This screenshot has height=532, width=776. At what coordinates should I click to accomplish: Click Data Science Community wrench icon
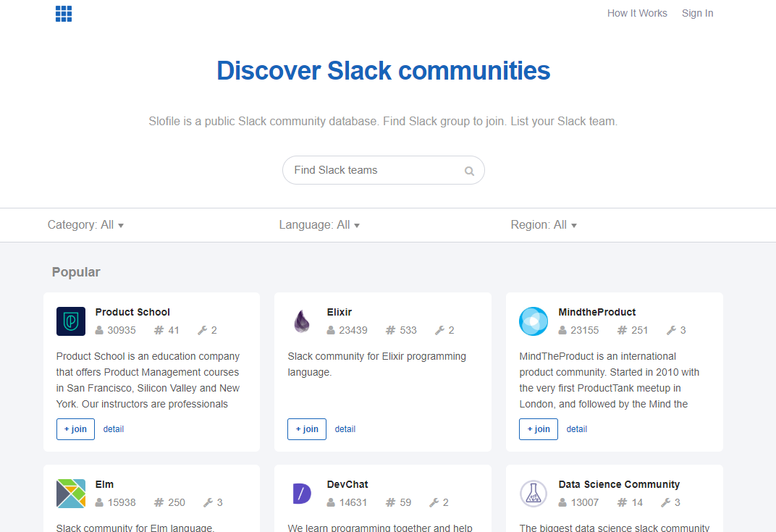tap(666, 502)
